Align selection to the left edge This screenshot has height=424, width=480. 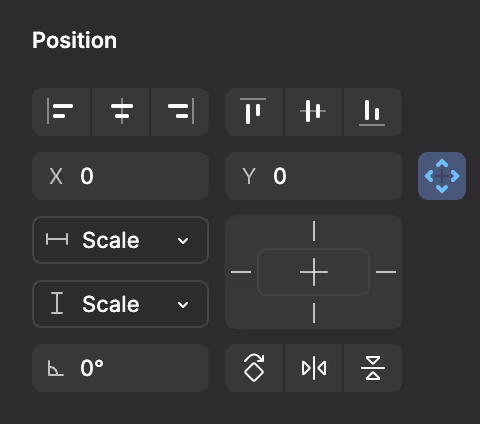click(x=61, y=112)
